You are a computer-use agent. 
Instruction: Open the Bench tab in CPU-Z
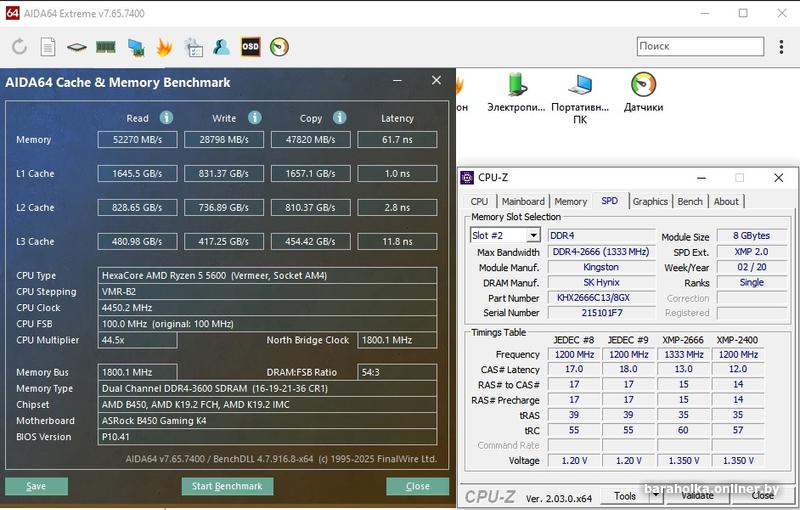click(x=690, y=201)
